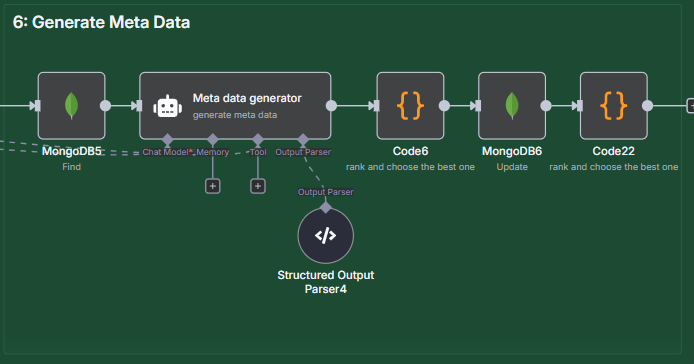Click the MongoDB6 input port
Image resolution: width=694 pixels, height=364 pixels.
point(478,106)
